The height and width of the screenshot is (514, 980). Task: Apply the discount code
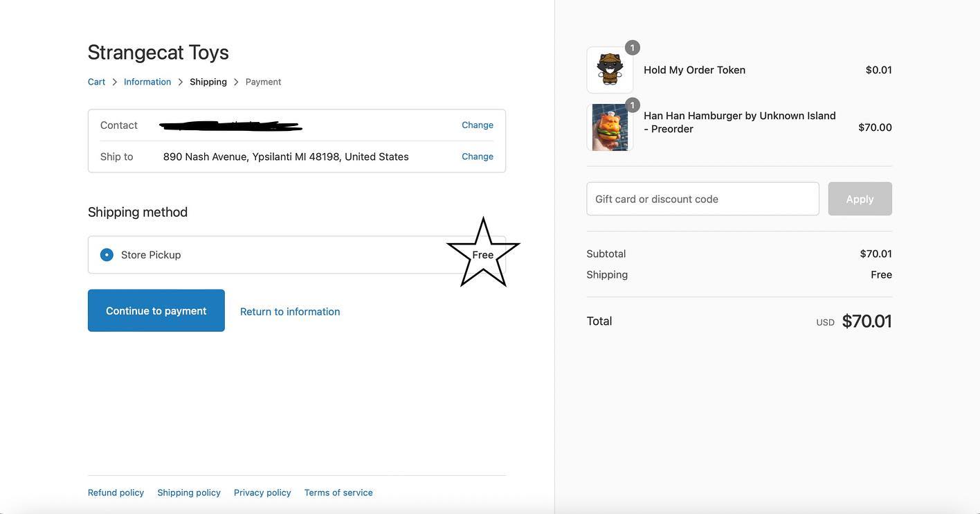pyautogui.click(x=860, y=199)
